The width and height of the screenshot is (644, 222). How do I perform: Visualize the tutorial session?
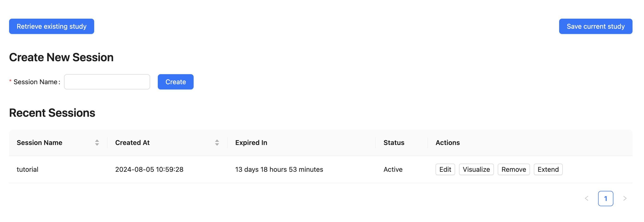[476, 169]
